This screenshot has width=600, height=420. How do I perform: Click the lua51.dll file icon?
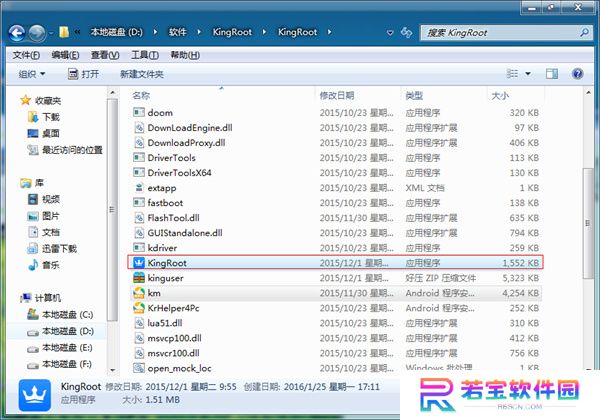coord(139,323)
